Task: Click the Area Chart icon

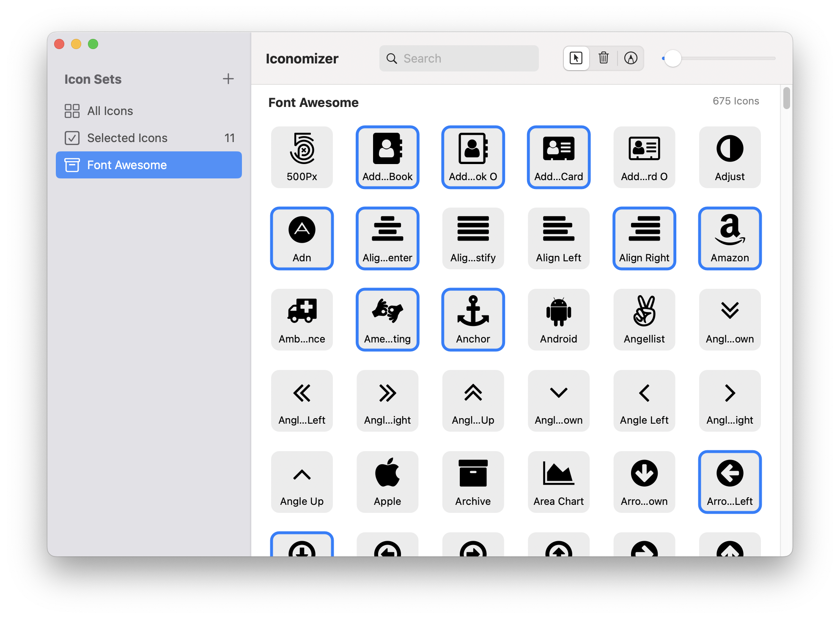Action: [558, 482]
